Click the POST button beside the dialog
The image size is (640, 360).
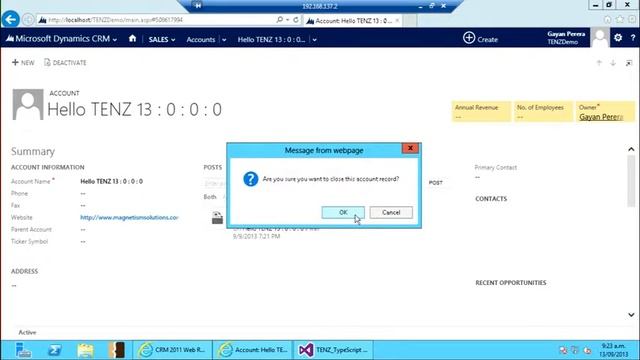click(436, 183)
